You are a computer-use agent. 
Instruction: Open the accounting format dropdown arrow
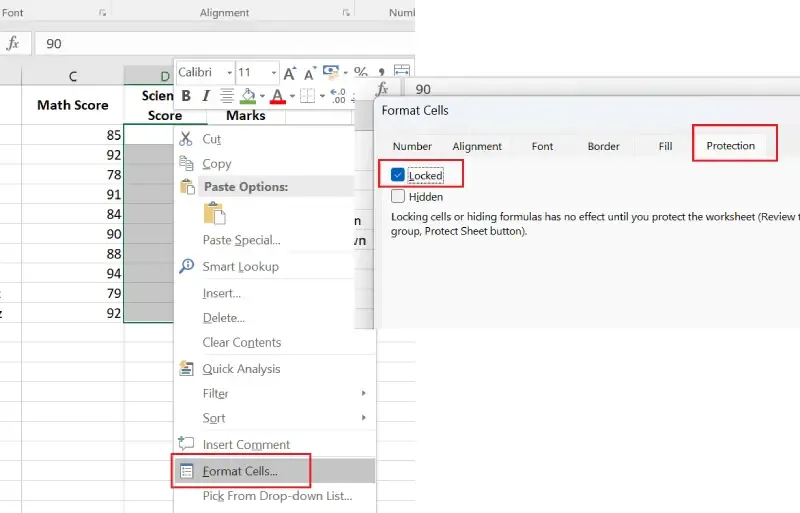(x=345, y=73)
